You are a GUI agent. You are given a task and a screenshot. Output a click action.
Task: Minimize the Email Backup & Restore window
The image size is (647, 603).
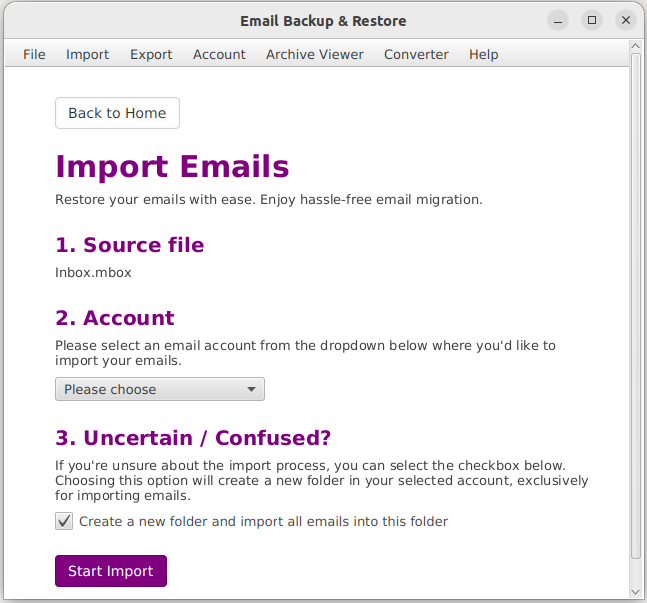click(x=558, y=20)
